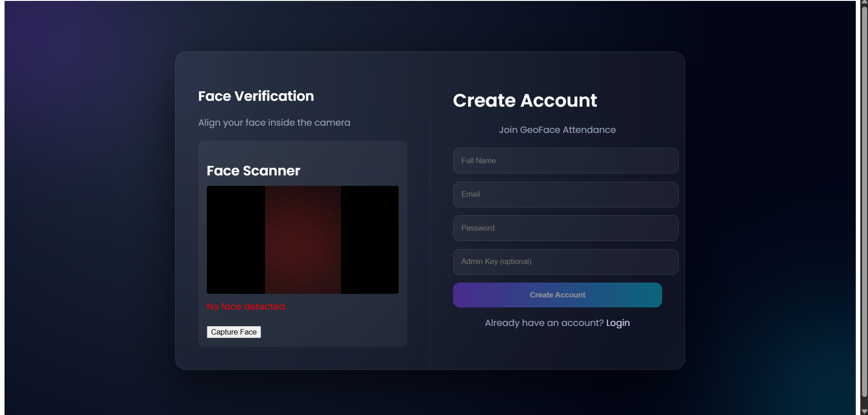Click the face scanner camera preview
Image resolution: width=868 pixels, height=415 pixels.
[x=302, y=240]
